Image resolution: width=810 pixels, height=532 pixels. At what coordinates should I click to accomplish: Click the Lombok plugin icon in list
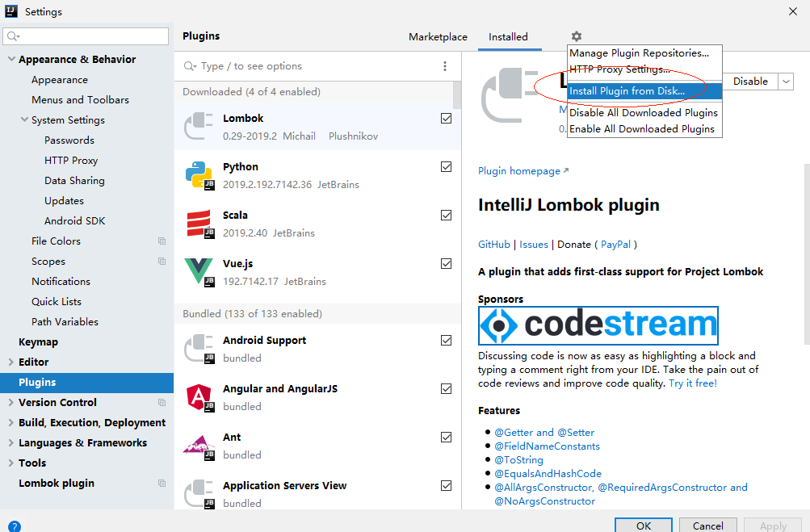[199, 126]
